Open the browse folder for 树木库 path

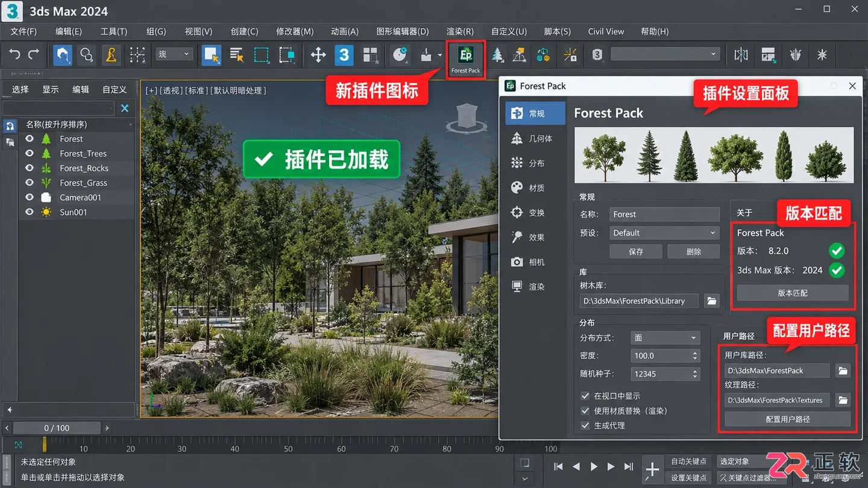click(712, 301)
